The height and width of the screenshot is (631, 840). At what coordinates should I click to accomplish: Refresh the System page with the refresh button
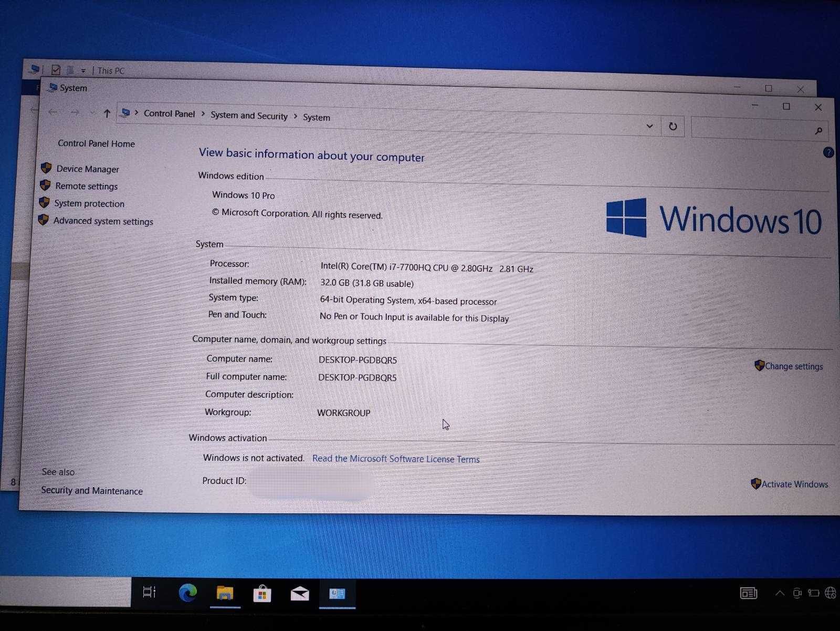point(673,127)
